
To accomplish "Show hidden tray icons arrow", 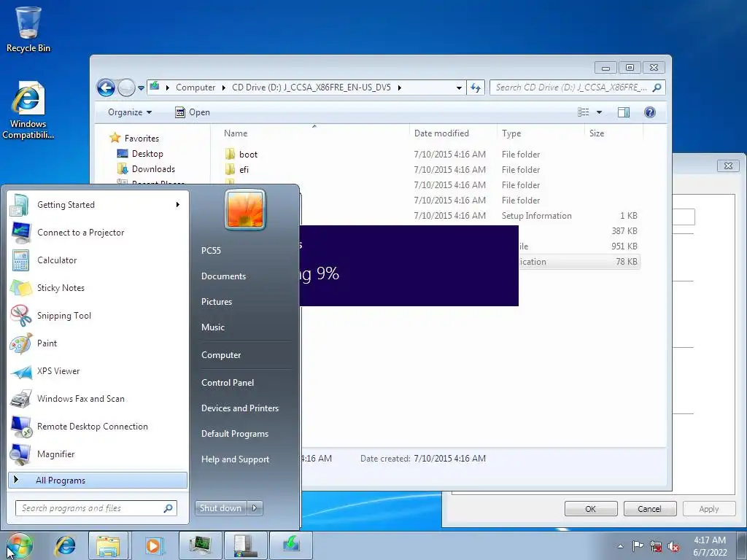I will pyautogui.click(x=620, y=546).
